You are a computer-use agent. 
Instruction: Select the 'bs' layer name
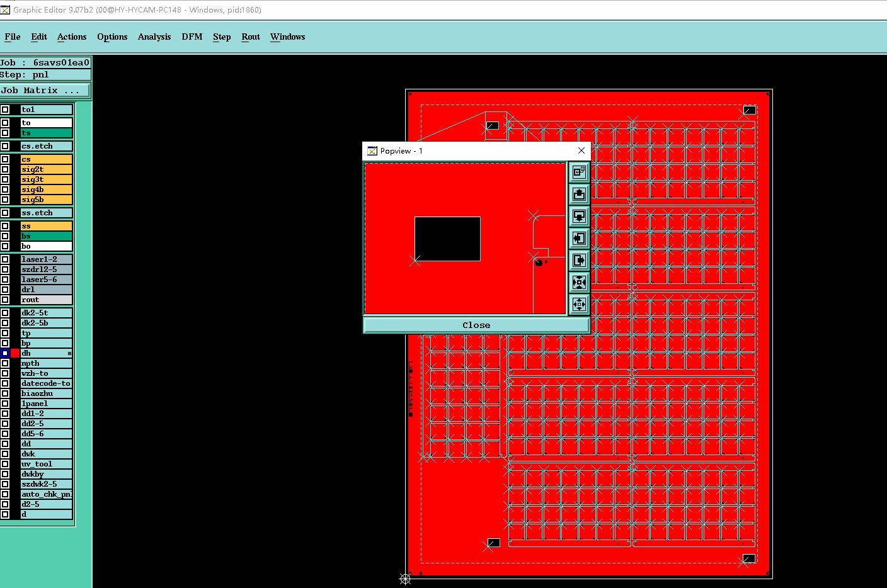(x=47, y=236)
